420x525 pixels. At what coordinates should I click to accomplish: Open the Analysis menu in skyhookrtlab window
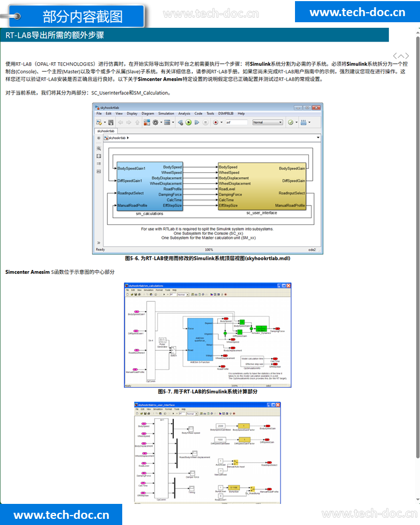[184, 113]
